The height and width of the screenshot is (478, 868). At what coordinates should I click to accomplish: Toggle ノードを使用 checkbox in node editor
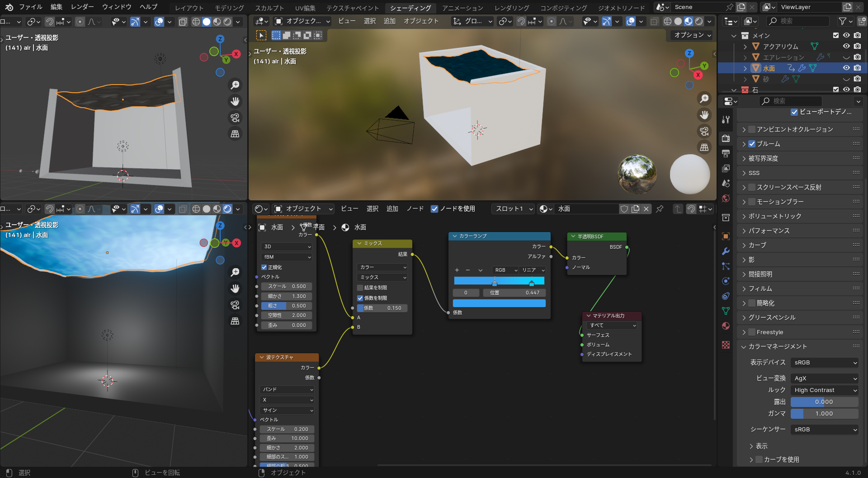(x=434, y=208)
